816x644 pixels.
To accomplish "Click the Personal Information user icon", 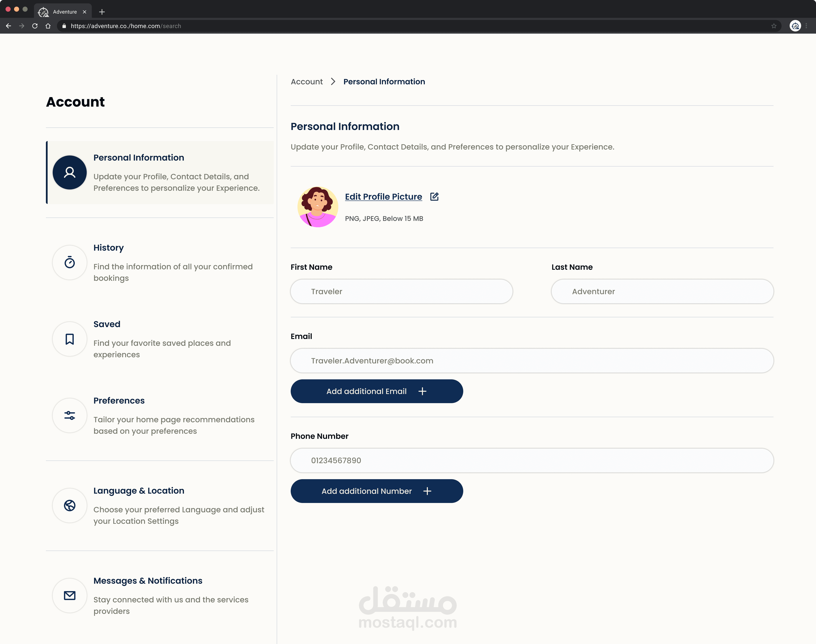I will pyautogui.click(x=69, y=173).
